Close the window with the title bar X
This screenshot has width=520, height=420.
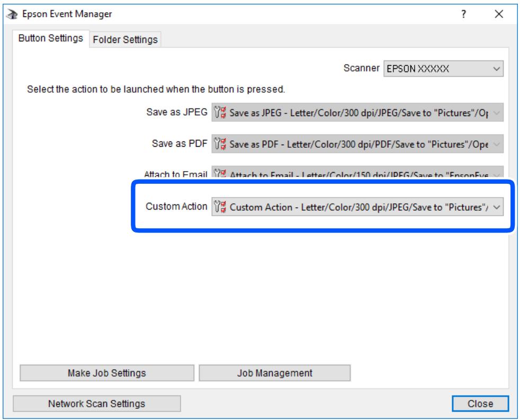coord(499,14)
